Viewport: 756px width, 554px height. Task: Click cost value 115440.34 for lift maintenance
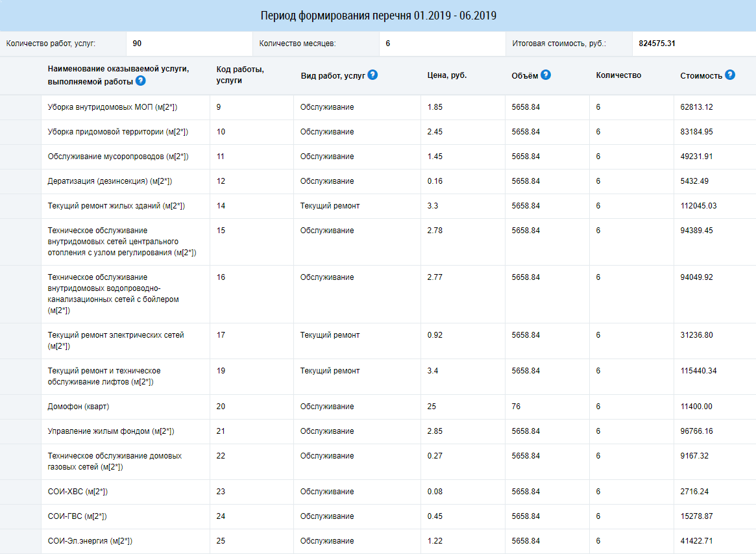point(699,371)
